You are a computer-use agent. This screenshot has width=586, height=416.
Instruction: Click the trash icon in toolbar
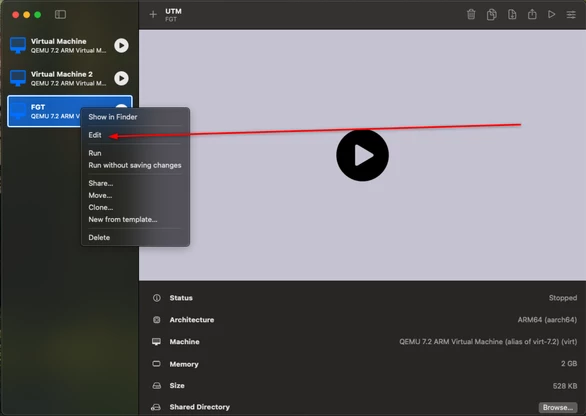coord(471,15)
